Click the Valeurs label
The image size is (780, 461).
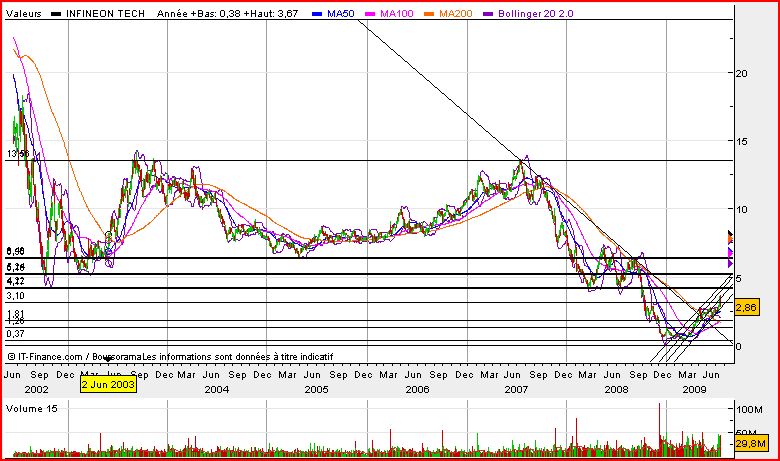pyautogui.click(x=24, y=13)
